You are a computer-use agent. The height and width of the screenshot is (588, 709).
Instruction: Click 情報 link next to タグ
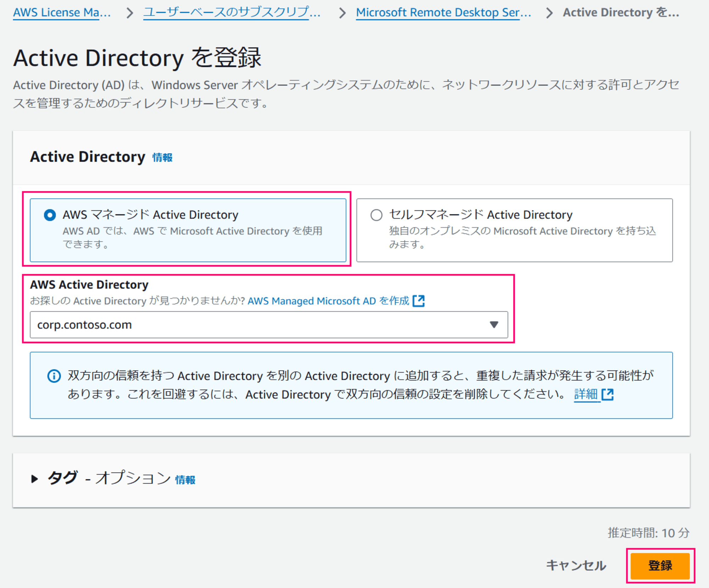(185, 480)
